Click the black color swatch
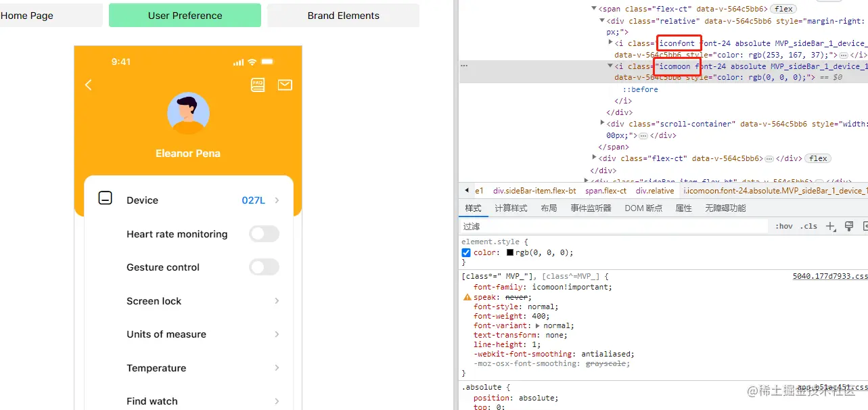This screenshot has height=410, width=868. (510, 253)
